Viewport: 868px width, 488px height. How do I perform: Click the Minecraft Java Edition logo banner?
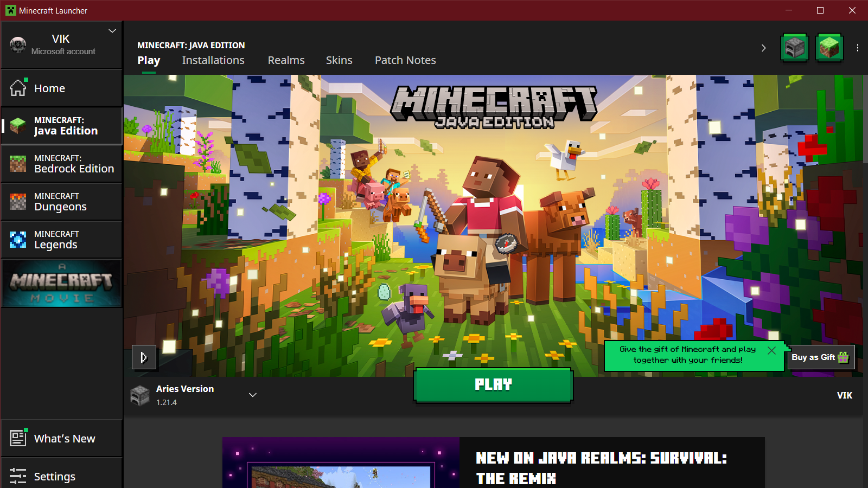point(494,107)
